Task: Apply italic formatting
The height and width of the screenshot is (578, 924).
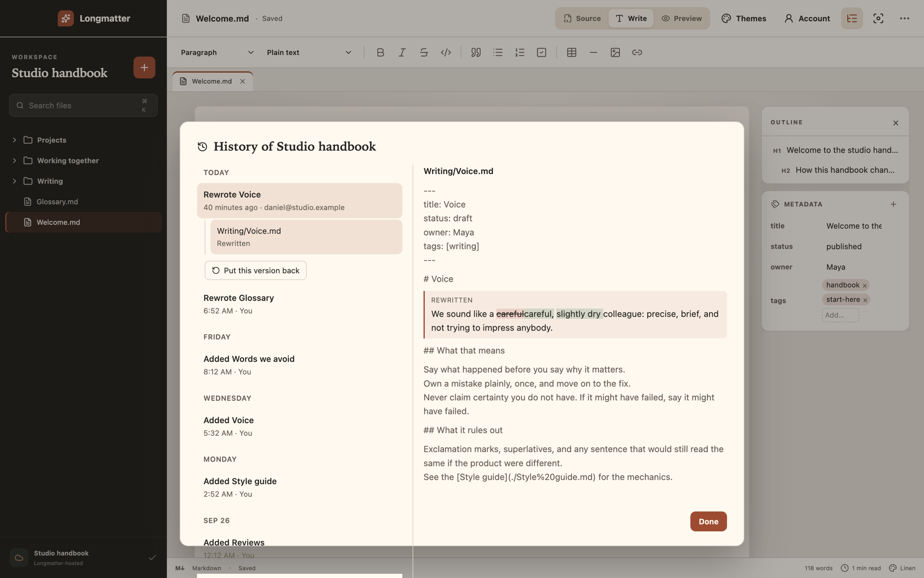Action: (402, 52)
